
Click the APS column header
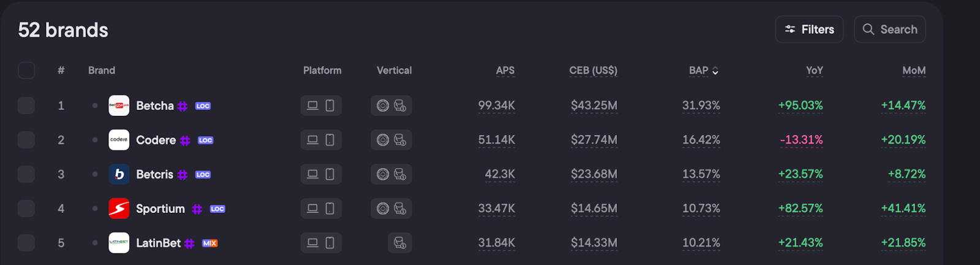pos(505,71)
